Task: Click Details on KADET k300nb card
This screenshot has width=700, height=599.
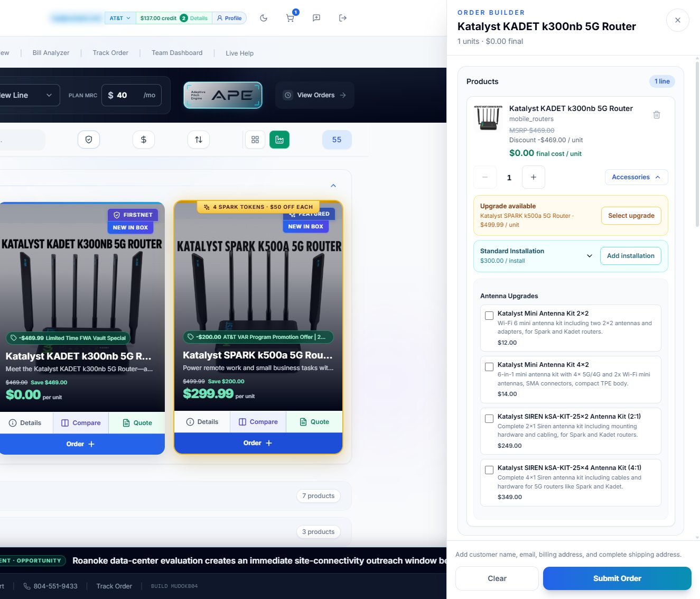Action: click(x=25, y=423)
